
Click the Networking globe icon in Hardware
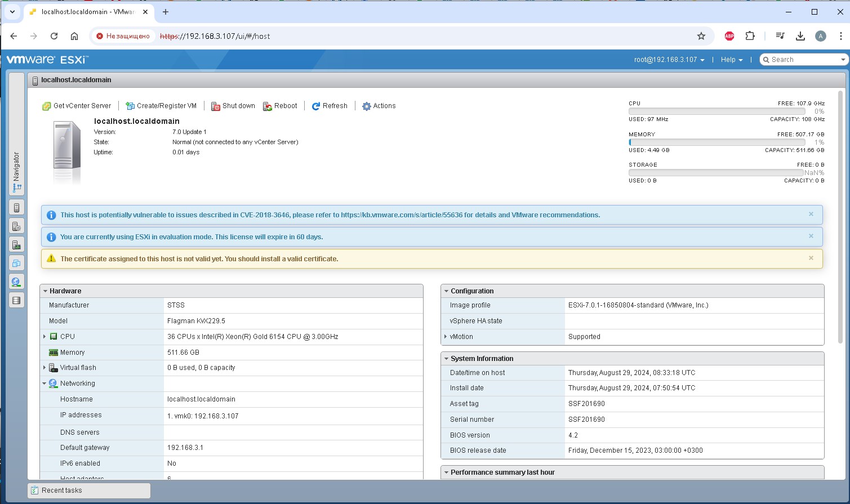point(54,383)
